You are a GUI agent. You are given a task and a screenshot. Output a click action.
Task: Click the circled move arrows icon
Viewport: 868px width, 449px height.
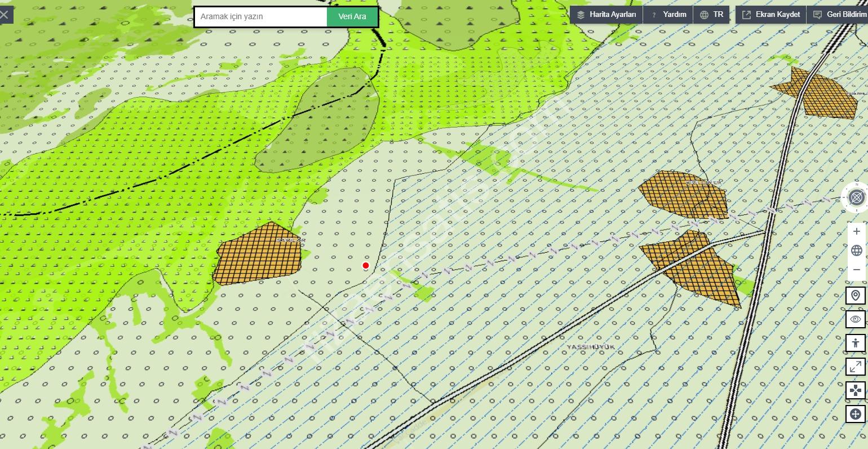[856, 414]
